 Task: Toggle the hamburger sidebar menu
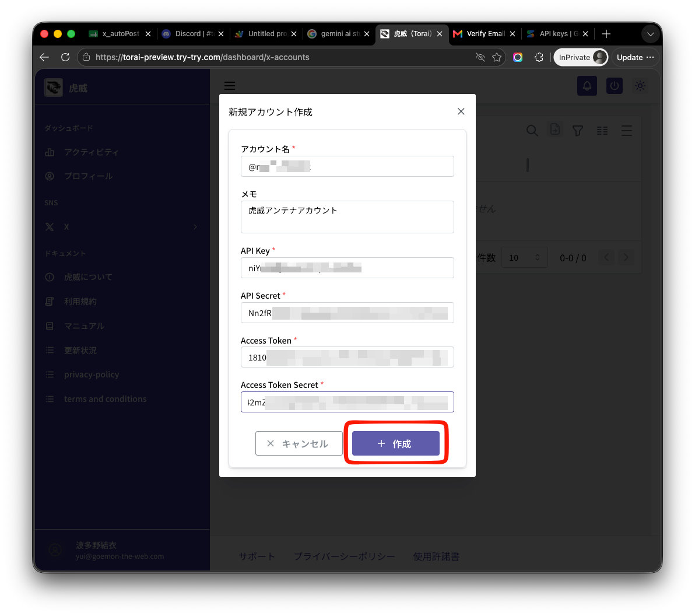[x=230, y=86]
